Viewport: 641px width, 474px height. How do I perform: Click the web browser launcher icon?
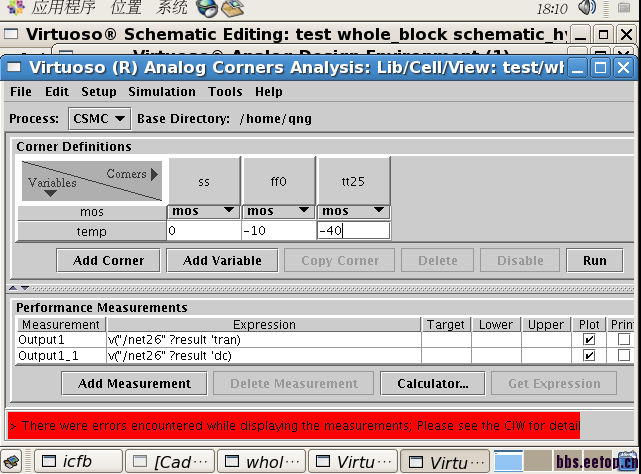point(207,8)
